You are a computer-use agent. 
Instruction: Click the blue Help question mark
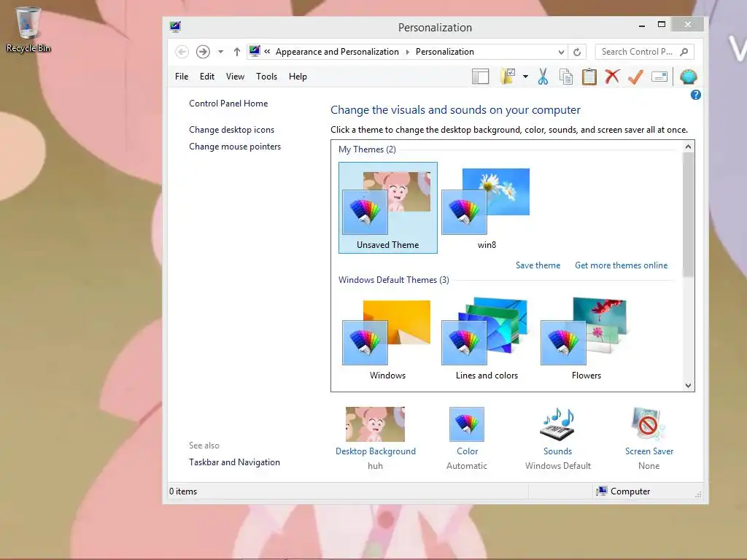point(695,95)
